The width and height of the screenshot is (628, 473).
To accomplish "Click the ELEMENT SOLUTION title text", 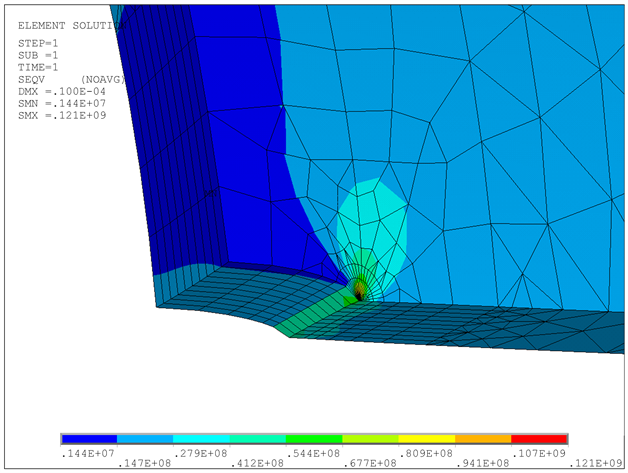I will point(66,23).
